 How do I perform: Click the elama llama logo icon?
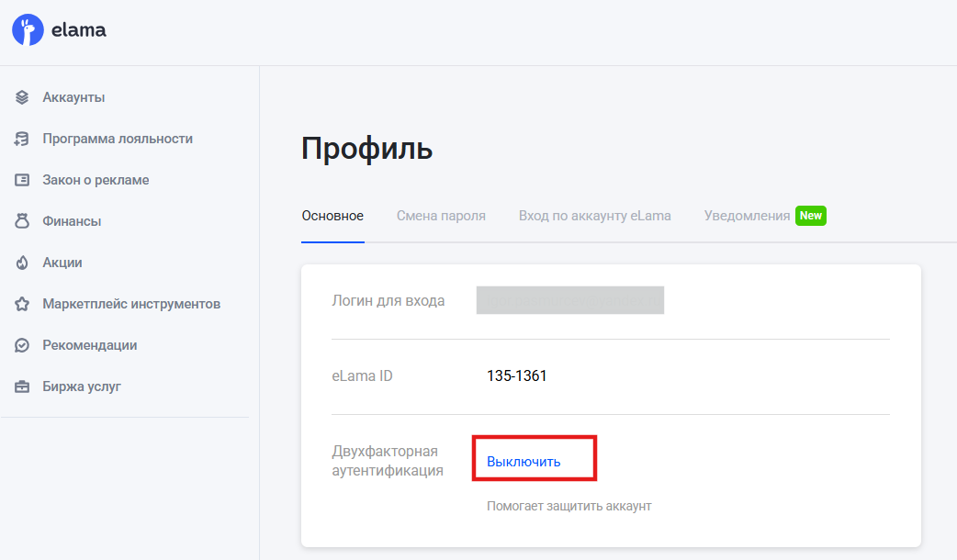coord(28,30)
